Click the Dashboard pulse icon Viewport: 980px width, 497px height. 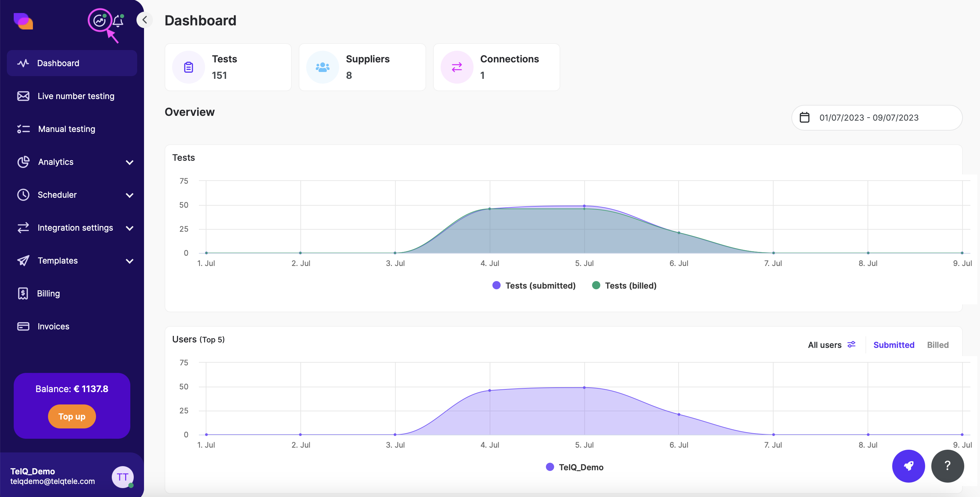[x=23, y=63]
